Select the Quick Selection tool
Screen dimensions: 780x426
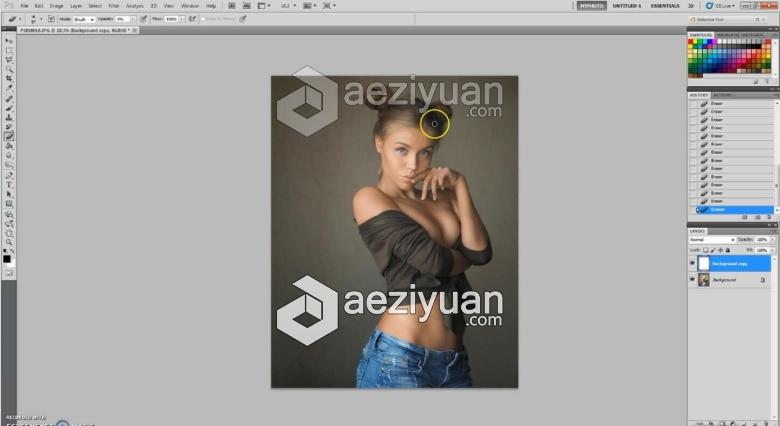9,70
